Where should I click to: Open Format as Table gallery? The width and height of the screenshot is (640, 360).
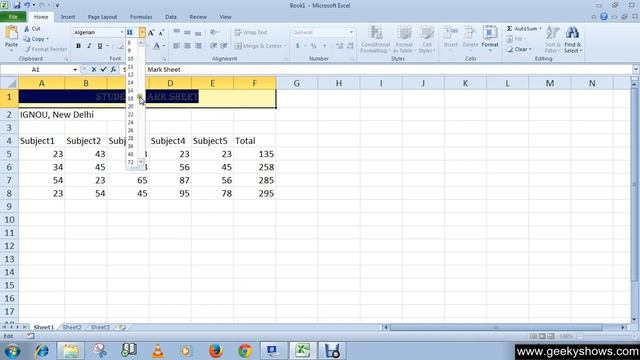(404, 39)
